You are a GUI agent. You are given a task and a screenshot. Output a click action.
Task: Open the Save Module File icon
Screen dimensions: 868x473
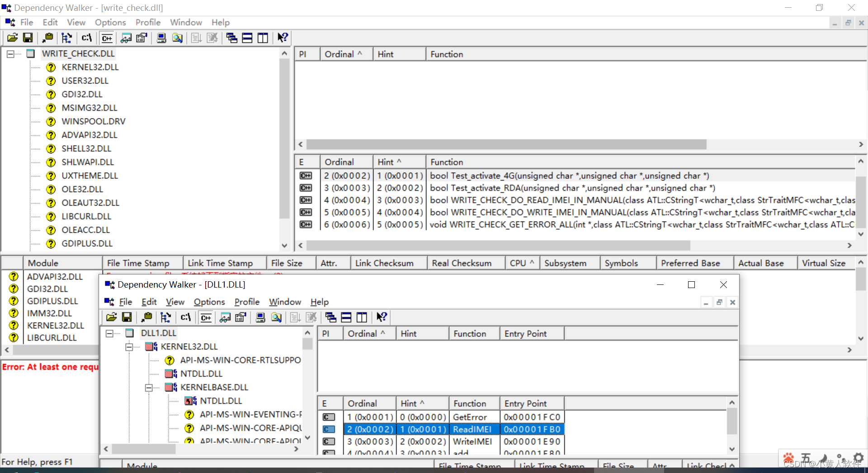click(28, 38)
